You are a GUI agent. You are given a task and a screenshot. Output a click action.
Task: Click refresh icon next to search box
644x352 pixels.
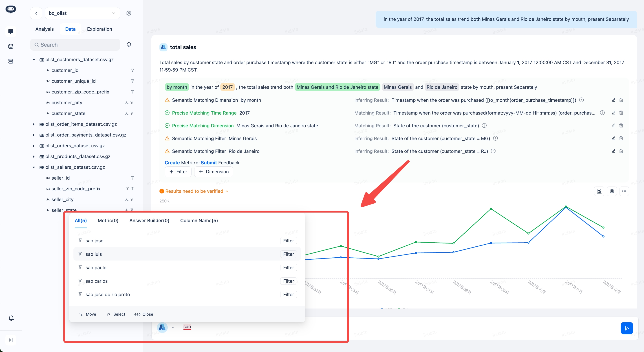[x=129, y=45]
